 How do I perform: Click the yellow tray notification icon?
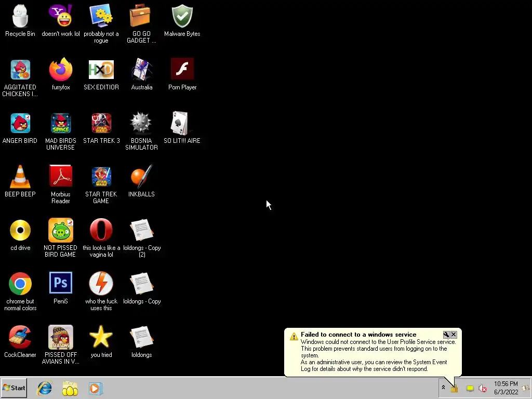point(470,389)
